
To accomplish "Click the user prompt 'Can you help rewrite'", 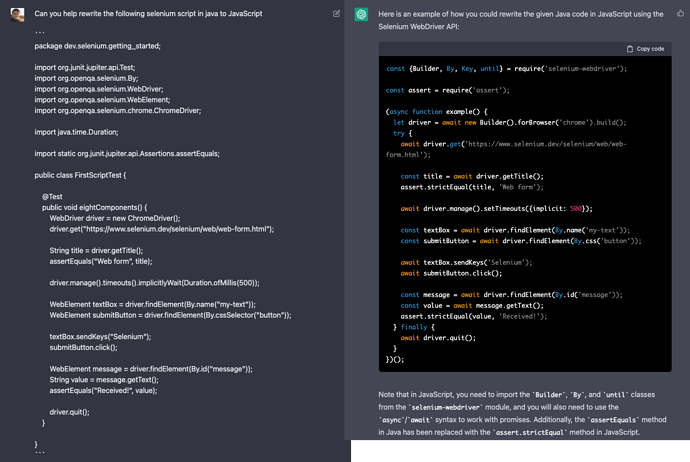I will pos(148,14).
